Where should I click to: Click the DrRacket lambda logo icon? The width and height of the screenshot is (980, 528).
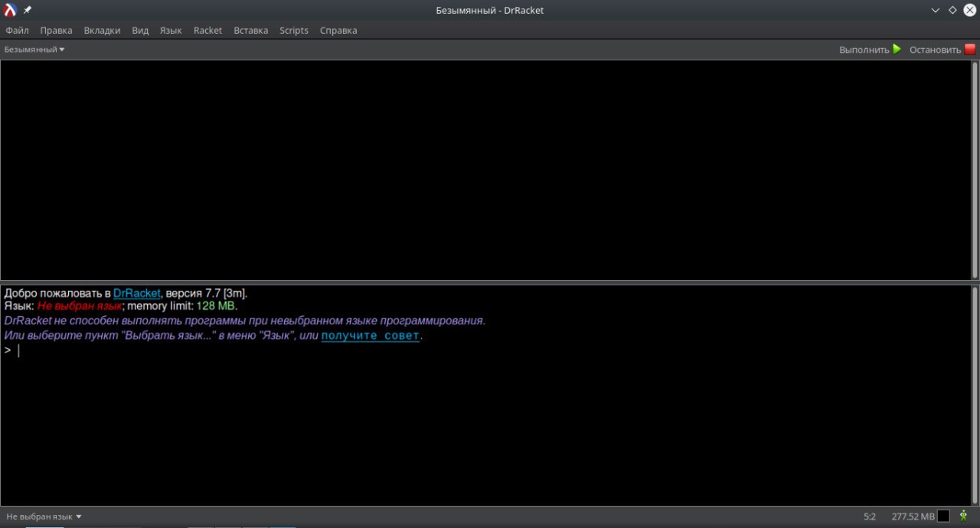coord(10,10)
